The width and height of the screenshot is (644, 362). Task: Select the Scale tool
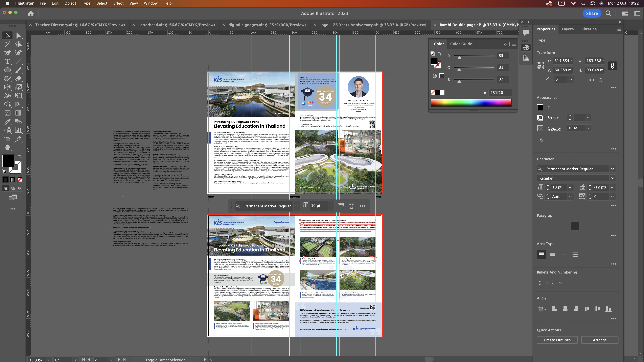18,87
